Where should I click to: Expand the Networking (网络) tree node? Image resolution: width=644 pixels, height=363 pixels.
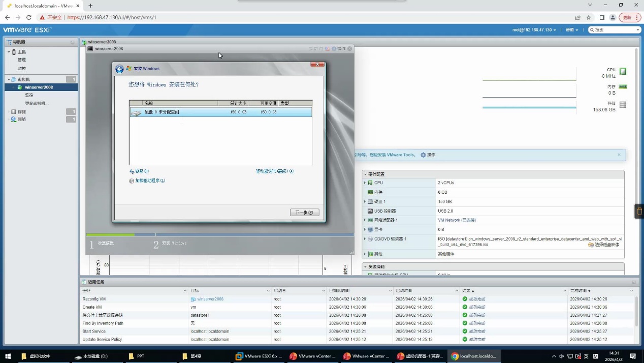[9, 119]
